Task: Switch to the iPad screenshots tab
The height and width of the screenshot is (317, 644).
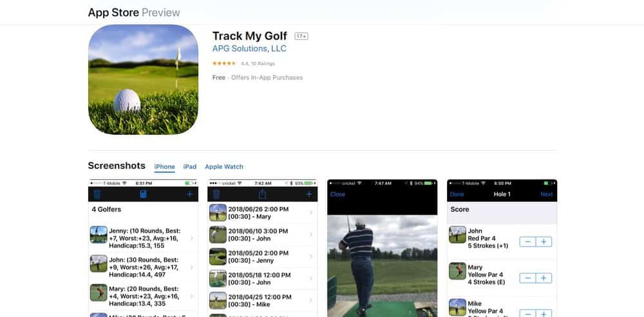Action: (x=190, y=167)
